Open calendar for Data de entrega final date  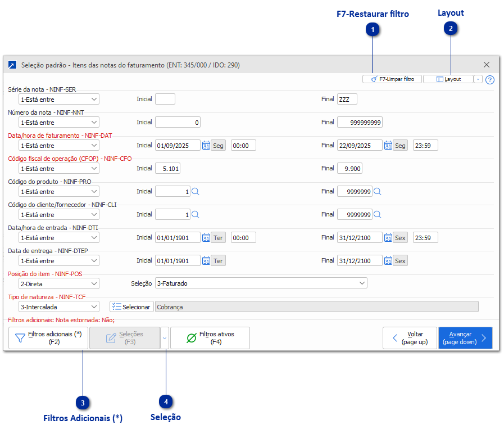click(388, 260)
